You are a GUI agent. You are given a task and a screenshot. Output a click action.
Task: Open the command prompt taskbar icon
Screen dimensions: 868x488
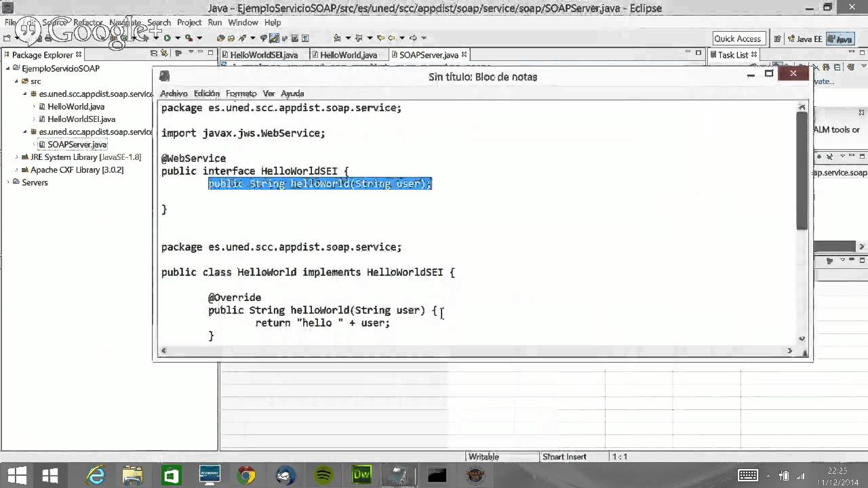tap(437, 476)
